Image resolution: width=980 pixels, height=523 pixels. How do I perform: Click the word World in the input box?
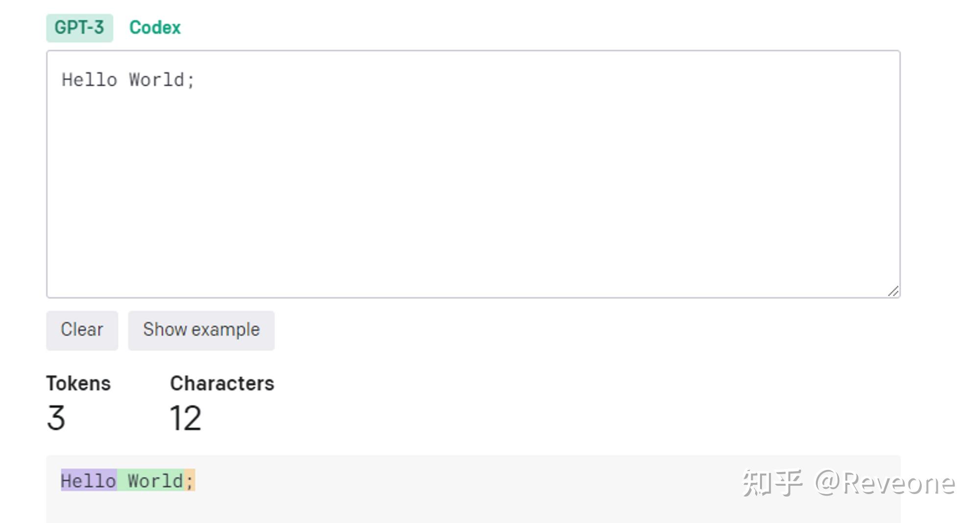pos(156,80)
